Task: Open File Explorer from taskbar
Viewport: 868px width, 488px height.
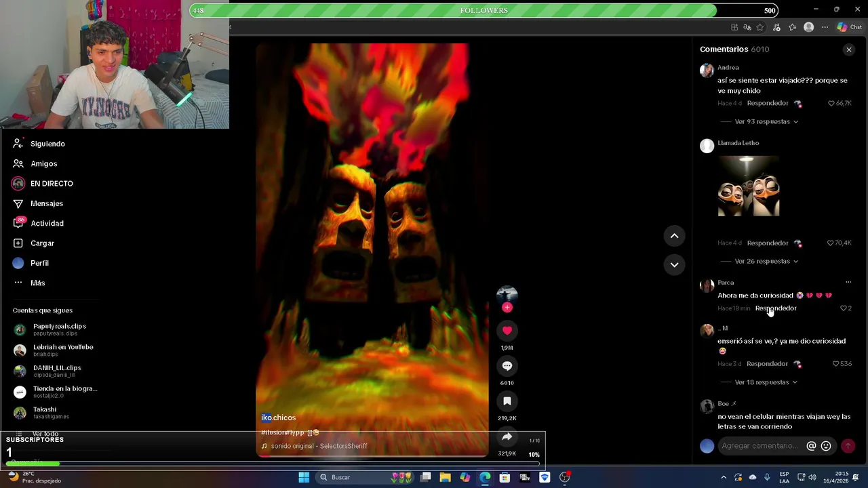Action: tap(445, 477)
